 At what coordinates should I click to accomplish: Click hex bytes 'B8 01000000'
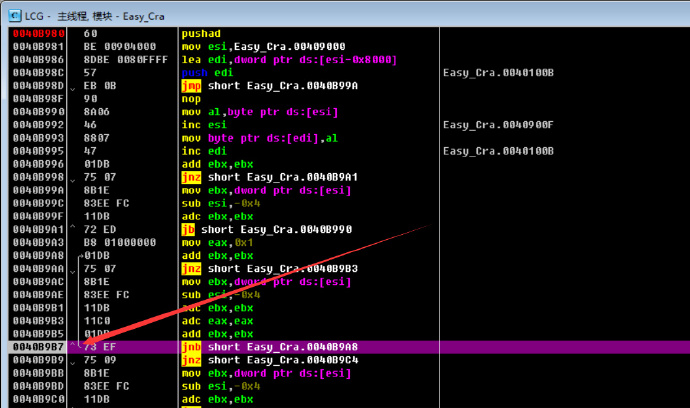point(120,243)
